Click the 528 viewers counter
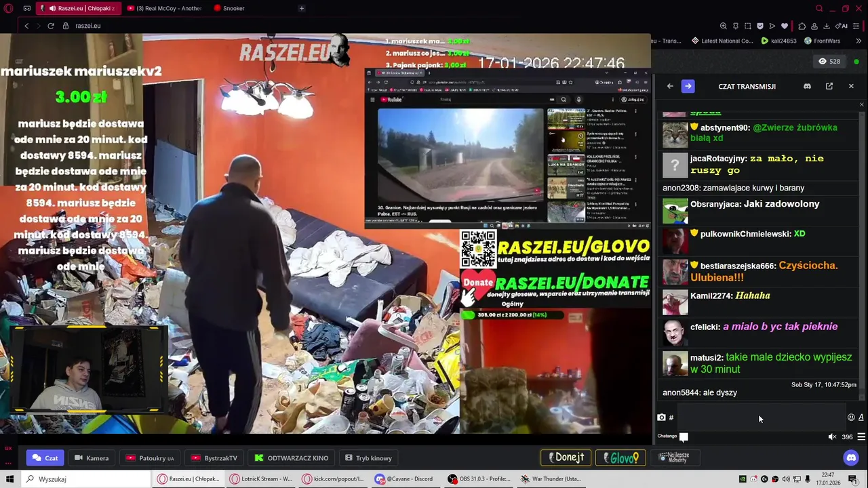This screenshot has height=488, width=868. tap(829, 61)
